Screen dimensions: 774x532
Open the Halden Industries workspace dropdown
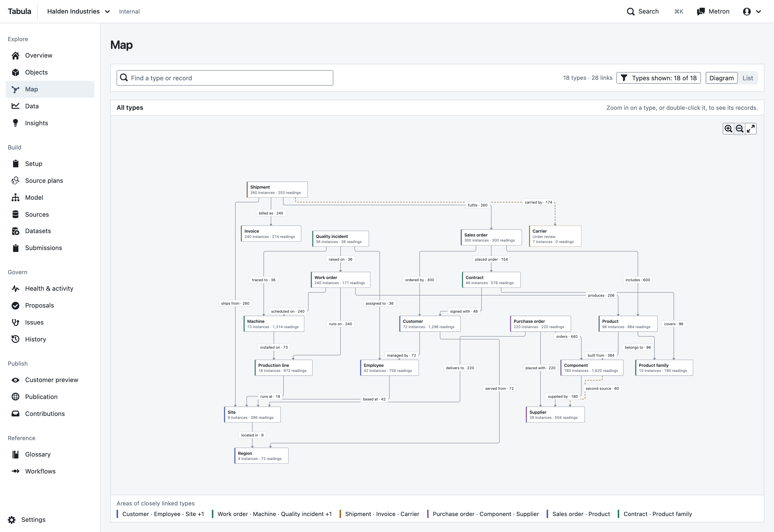[79, 11]
